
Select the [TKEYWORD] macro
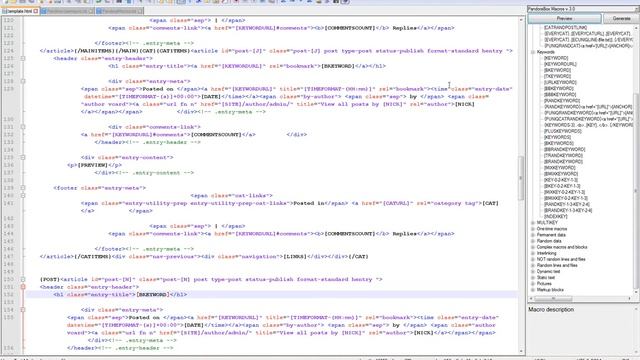557,76
